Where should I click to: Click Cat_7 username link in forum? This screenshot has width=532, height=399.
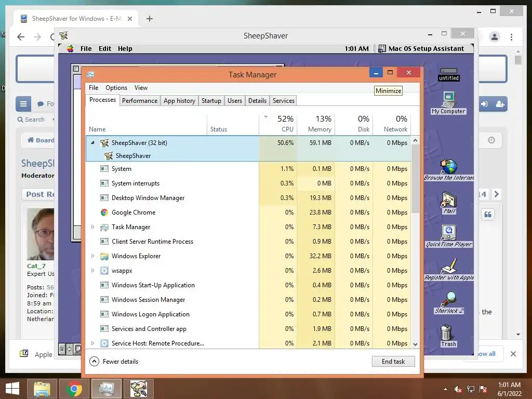tap(36, 266)
